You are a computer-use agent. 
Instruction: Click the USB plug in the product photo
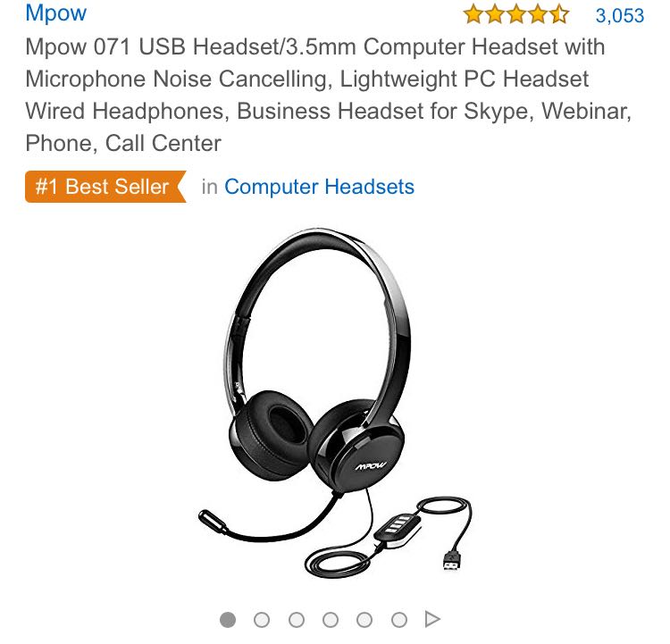[x=453, y=561]
